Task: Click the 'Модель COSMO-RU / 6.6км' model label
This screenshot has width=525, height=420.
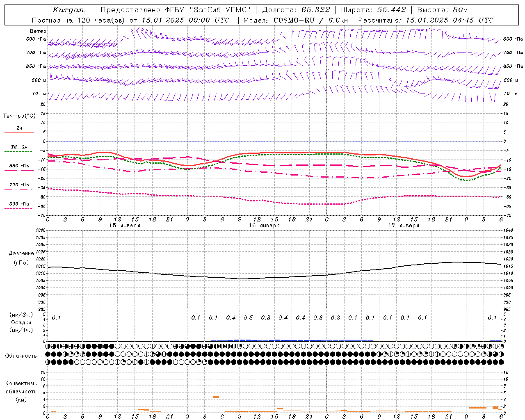Action: (x=296, y=20)
